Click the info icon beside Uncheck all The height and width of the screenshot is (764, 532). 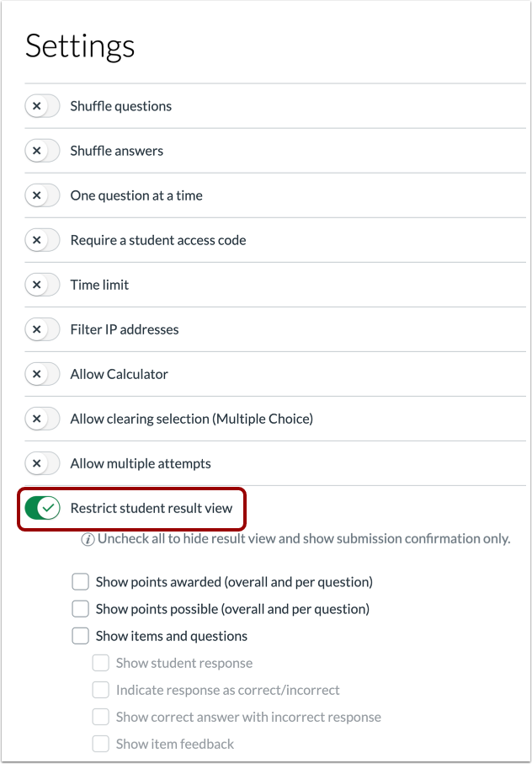(x=88, y=539)
